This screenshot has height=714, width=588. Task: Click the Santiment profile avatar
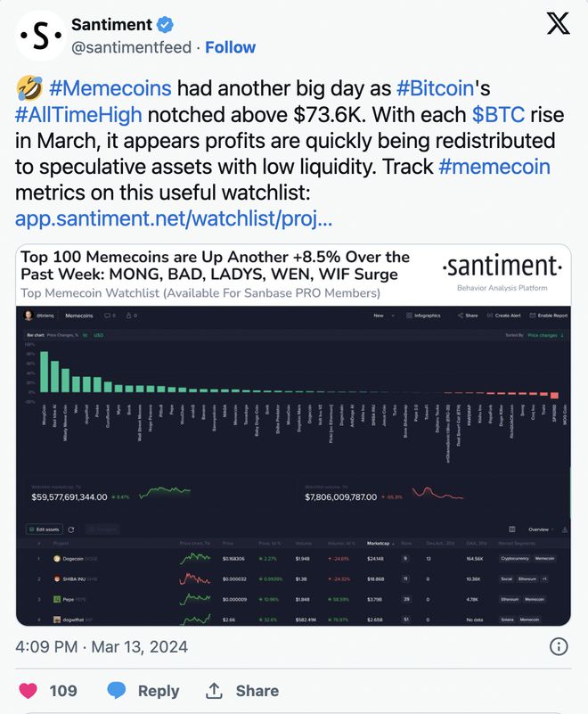[39, 37]
